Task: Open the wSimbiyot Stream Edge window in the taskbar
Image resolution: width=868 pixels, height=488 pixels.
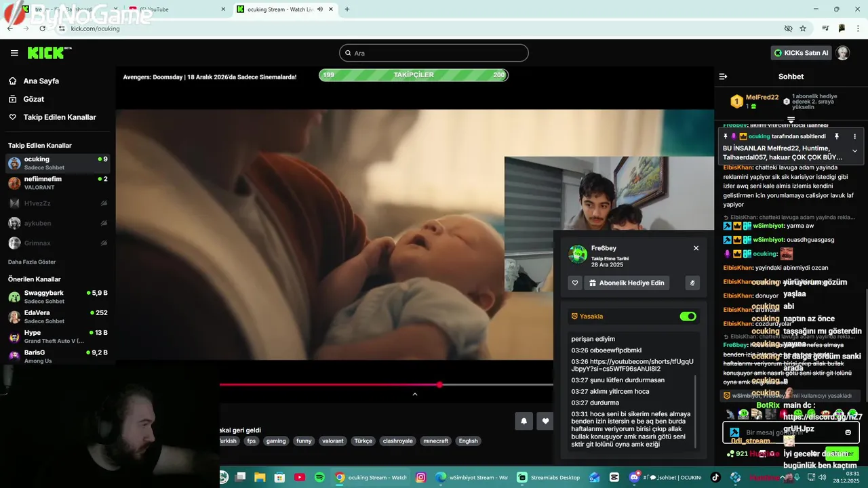Action: 472,477
